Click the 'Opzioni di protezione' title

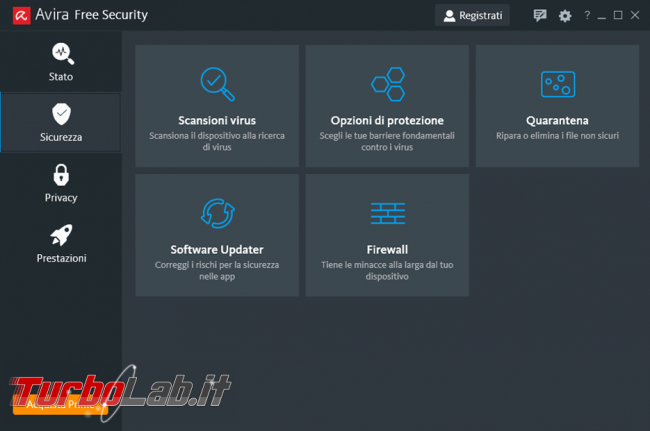[x=387, y=121]
